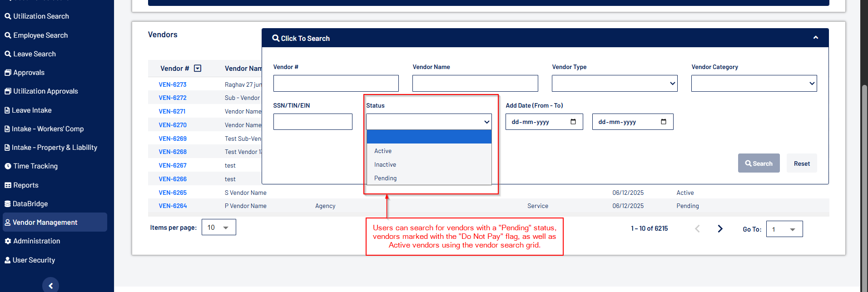The height and width of the screenshot is (292, 868).
Task: Open vendor link VEN-6273
Action: (x=173, y=84)
